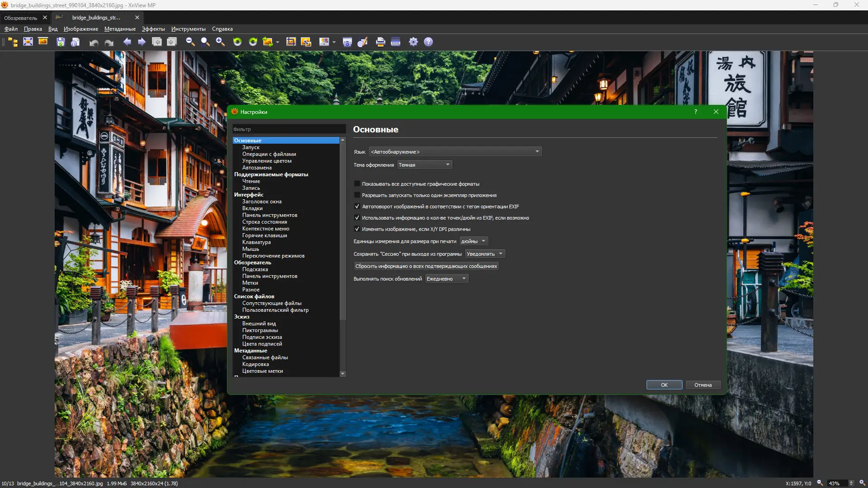This screenshot has height=488, width=868.
Task: Open the Эффекты menu
Action: tap(153, 29)
